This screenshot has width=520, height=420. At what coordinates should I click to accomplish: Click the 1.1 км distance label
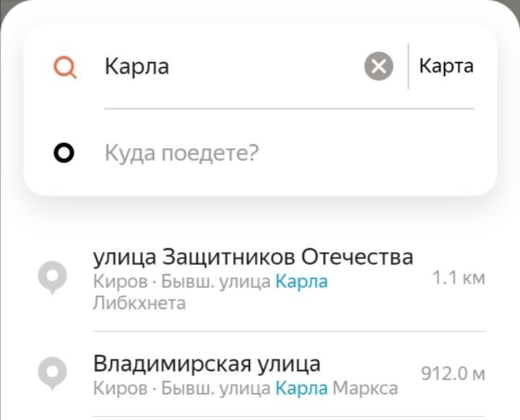pos(458,278)
